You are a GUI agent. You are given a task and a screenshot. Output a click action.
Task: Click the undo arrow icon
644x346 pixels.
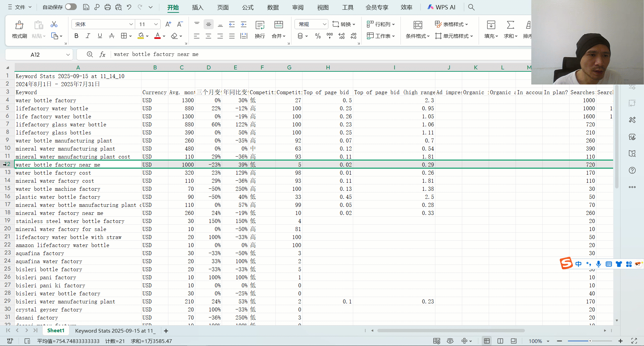tap(129, 7)
